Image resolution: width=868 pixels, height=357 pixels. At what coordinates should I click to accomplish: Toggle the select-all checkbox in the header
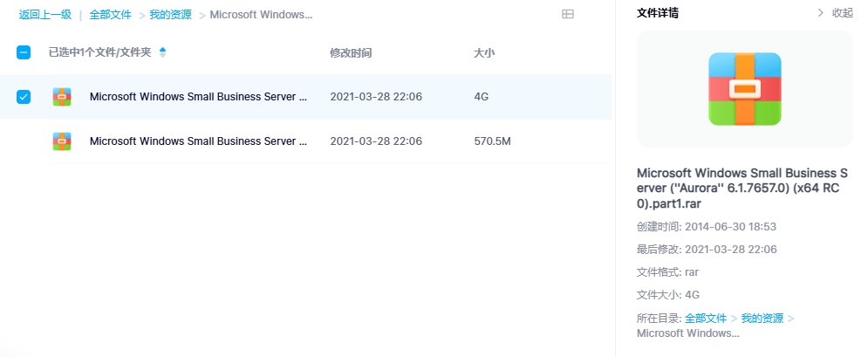pos(24,52)
